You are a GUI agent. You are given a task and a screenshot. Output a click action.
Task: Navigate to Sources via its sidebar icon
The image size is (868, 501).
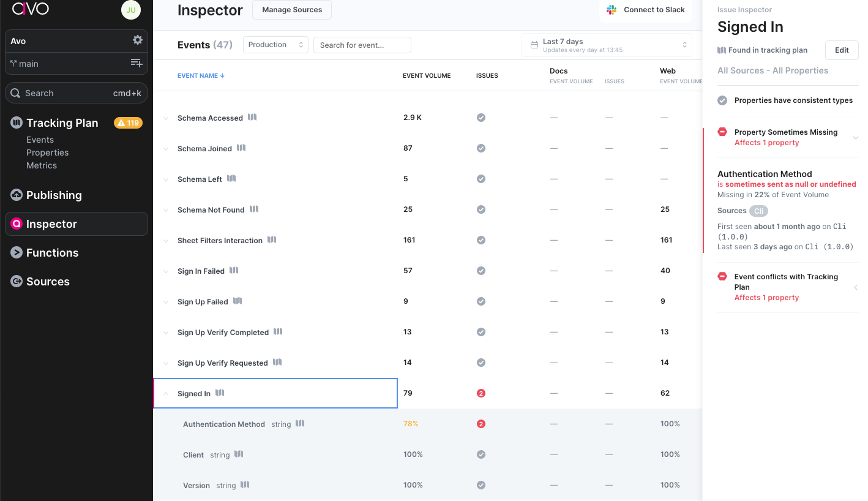coord(15,281)
